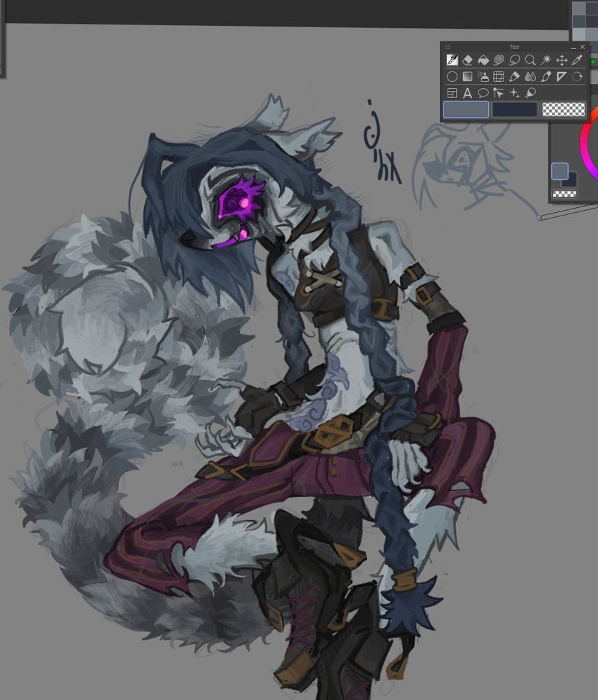598x700 pixels.
Task: Select the Zoom magnifier tool
Action: click(x=530, y=59)
